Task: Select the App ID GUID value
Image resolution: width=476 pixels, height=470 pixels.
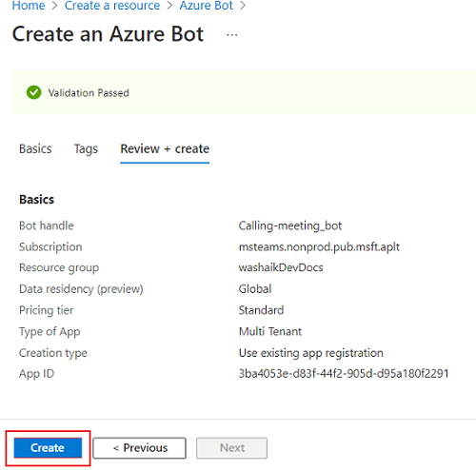Action: pyautogui.click(x=344, y=374)
